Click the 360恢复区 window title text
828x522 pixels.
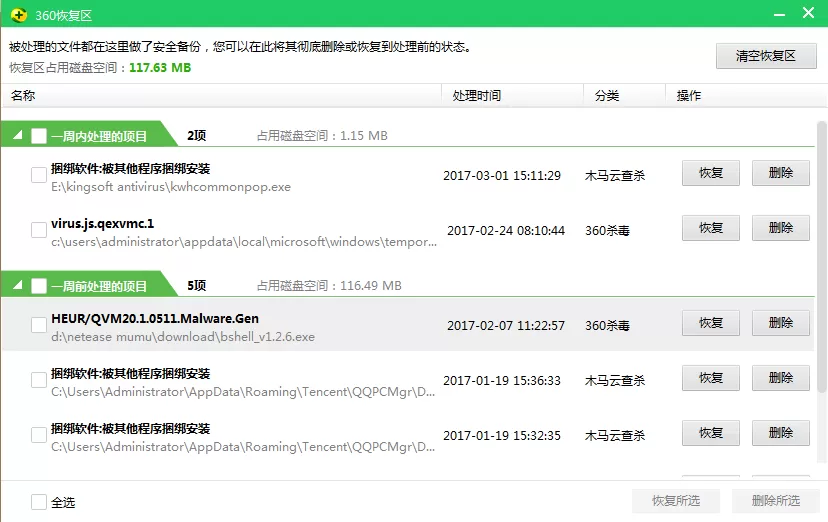pos(63,15)
